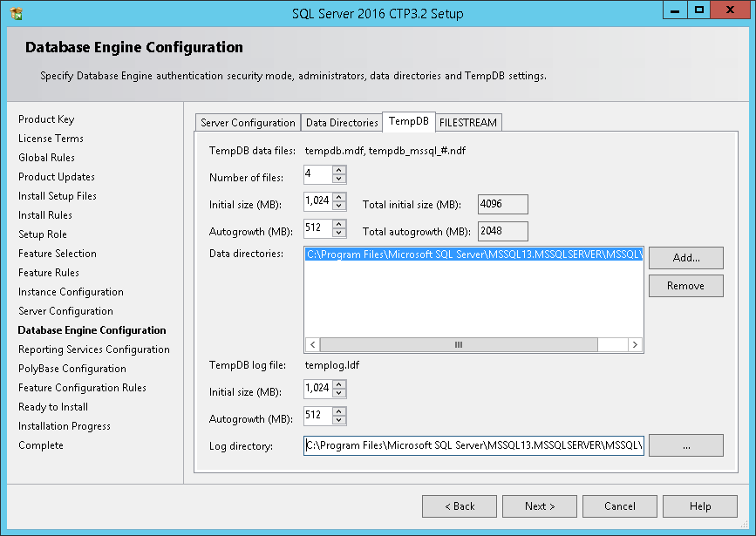
Task: Click the Add... data directory button
Action: coord(685,257)
